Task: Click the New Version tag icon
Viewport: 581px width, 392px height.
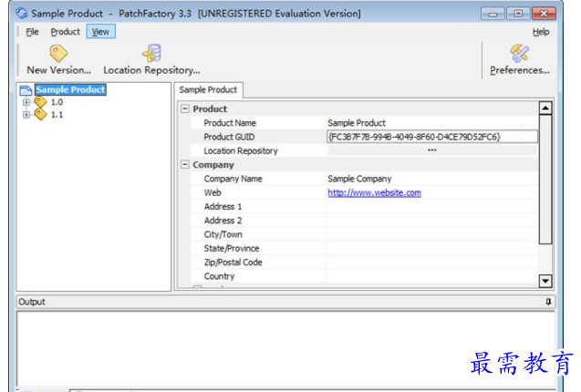Action: coord(58,54)
